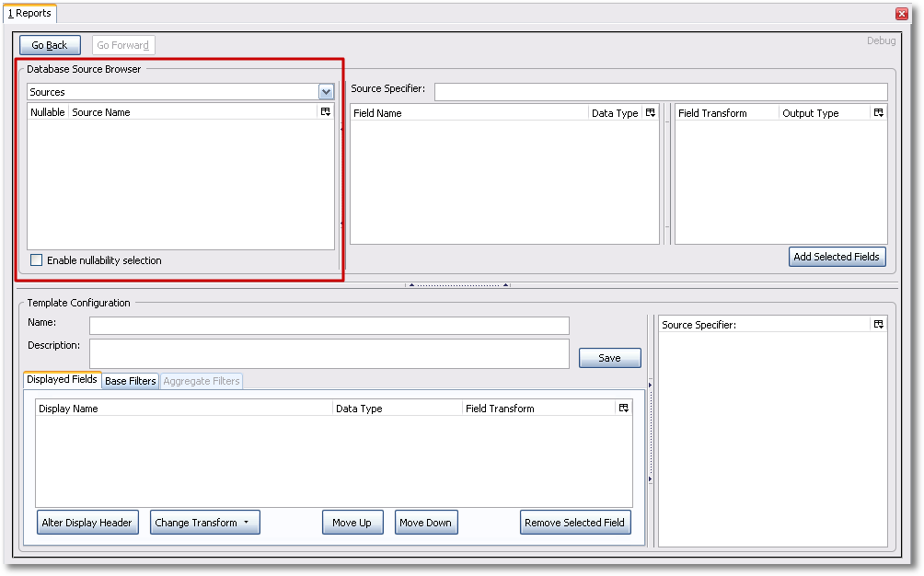Screen dimensions: 924x576
Task: Close the Reports tab with red X
Action: coord(901,14)
